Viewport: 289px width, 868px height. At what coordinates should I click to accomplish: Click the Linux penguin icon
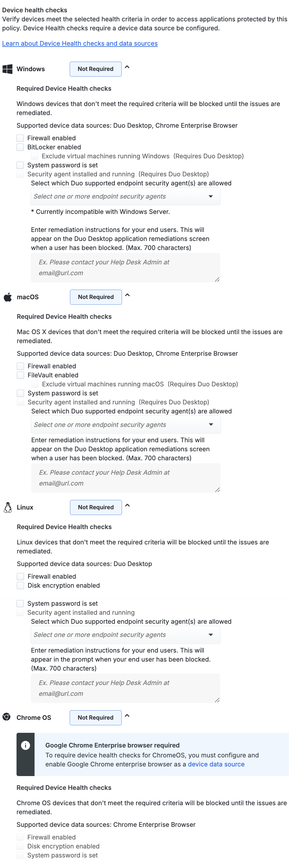(x=8, y=507)
